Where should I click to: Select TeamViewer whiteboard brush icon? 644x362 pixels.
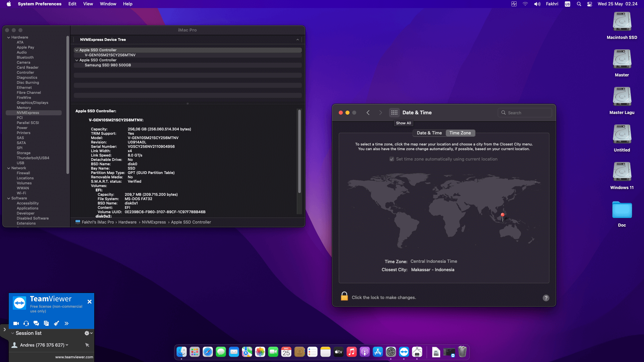click(56, 323)
